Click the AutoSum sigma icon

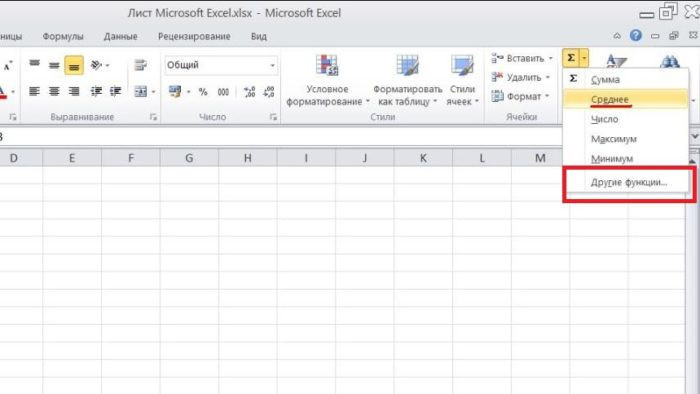pos(571,58)
